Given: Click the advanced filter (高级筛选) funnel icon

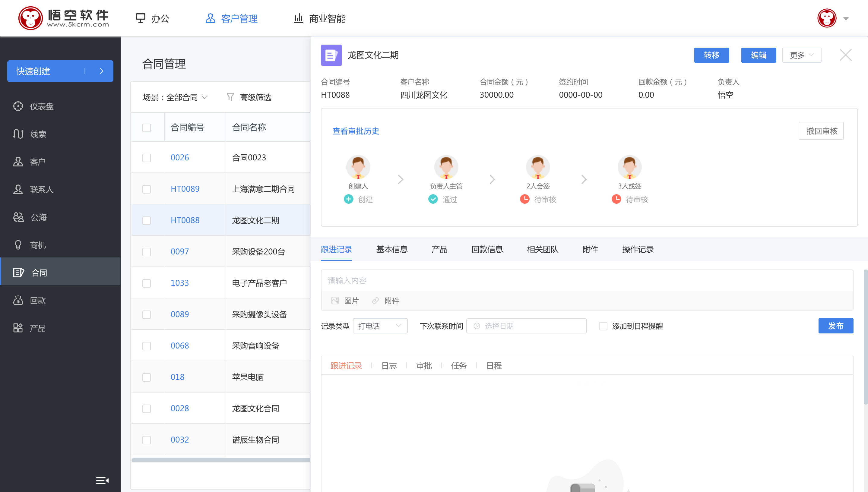Looking at the screenshot, I should point(230,97).
